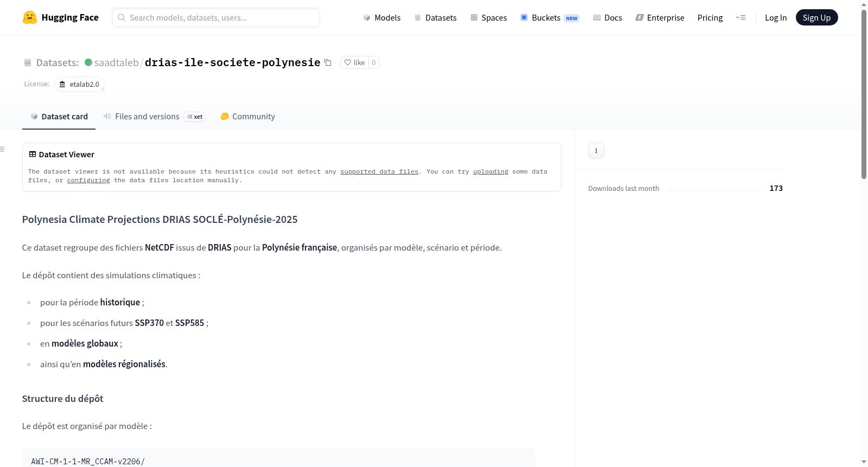Click the 'Structure du dépôt' heading
Screen dimensions: 868x467
63,399
